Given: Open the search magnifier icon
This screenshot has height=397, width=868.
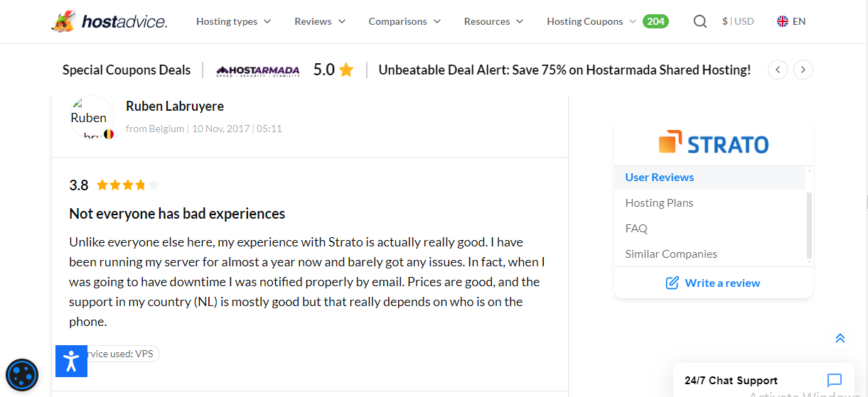Looking at the screenshot, I should [700, 21].
